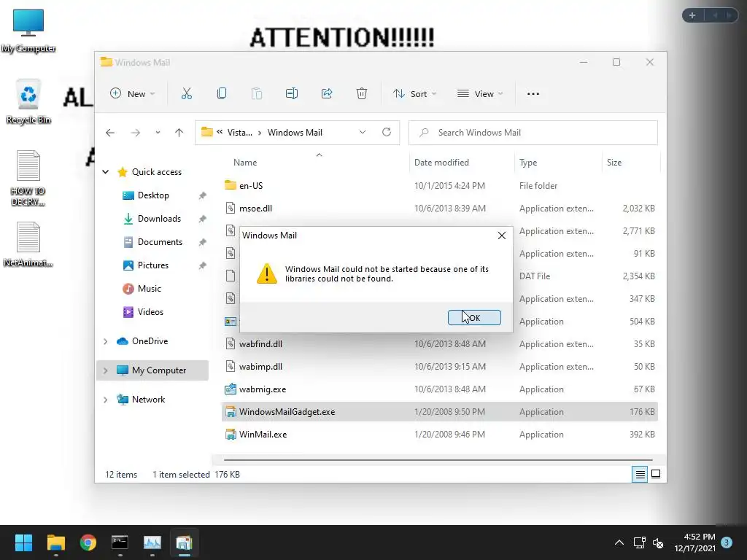Image resolution: width=747 pixels, height=560 pixels.
Task: Click the horizontal scrollbar in file list
Action: [438, 460]
